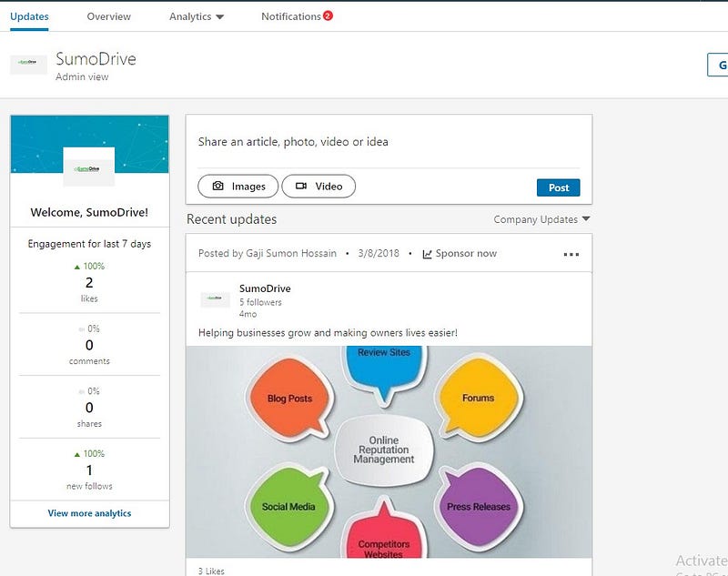Open the three-dot post options menu

[571, 255]
